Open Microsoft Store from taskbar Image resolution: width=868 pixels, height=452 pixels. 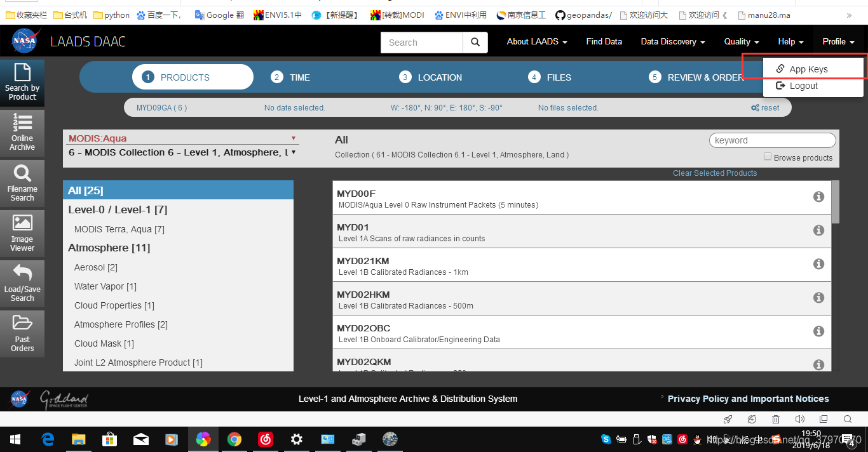[109, 439]
